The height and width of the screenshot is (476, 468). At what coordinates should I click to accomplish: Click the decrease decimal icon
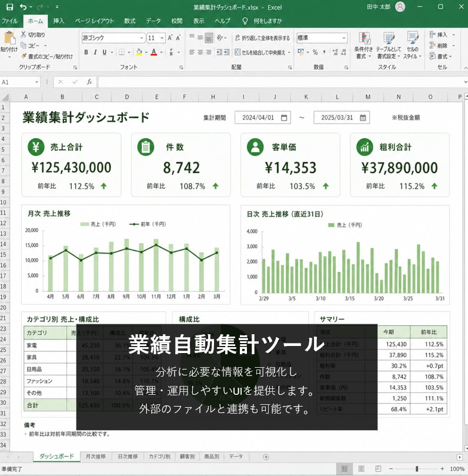(x=343, y=52)
